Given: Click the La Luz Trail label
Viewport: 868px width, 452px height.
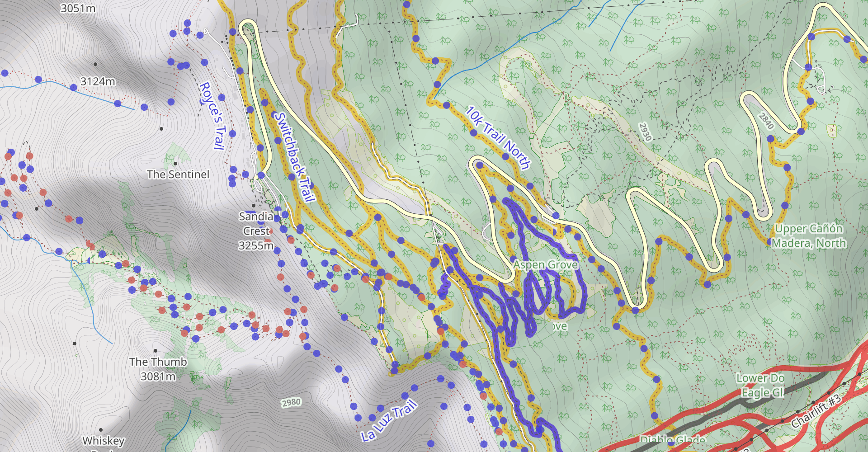Looking at the screenshot, I should (389, 421).
